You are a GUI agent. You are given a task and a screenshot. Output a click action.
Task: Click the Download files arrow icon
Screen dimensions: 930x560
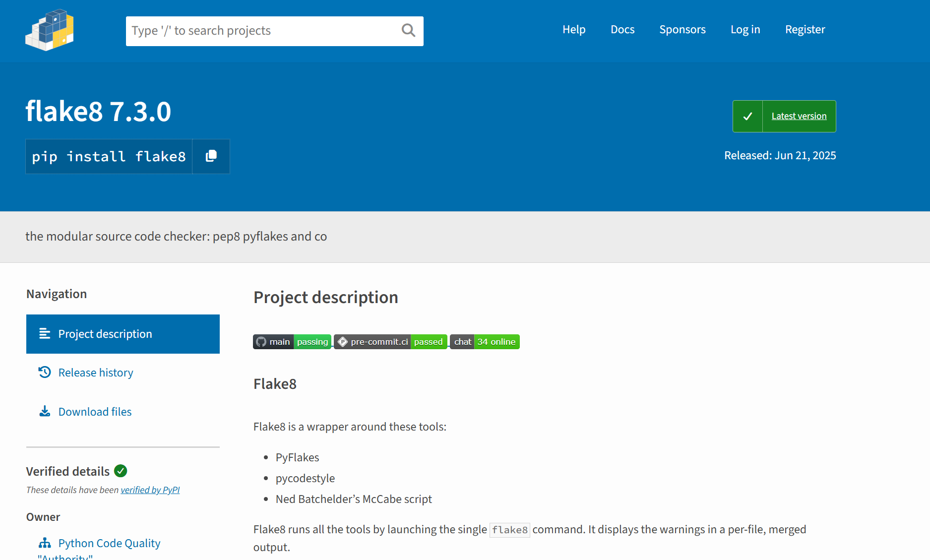tap(45, 412)
